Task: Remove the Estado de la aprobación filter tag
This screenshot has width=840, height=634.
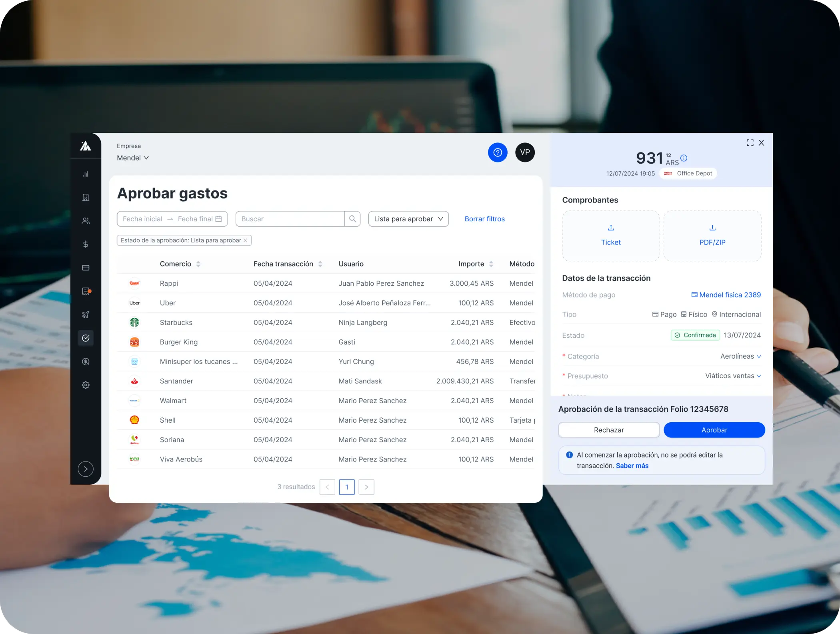Action: (x=246, y=240)
